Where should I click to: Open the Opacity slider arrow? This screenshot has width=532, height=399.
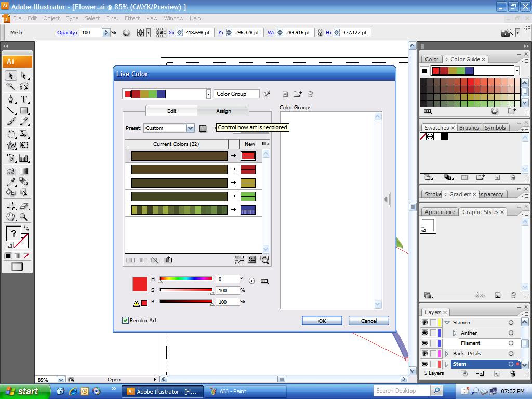[106, 33]
